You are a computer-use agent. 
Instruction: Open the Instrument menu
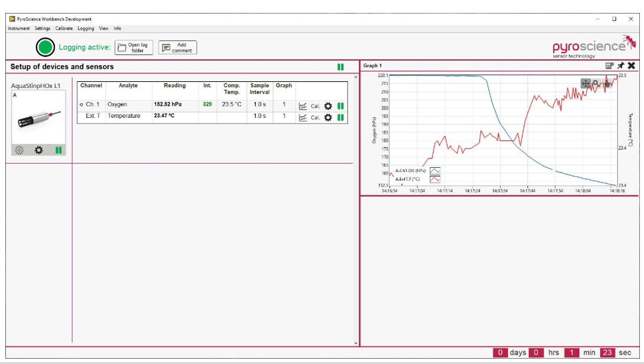[x=19, y=28]
